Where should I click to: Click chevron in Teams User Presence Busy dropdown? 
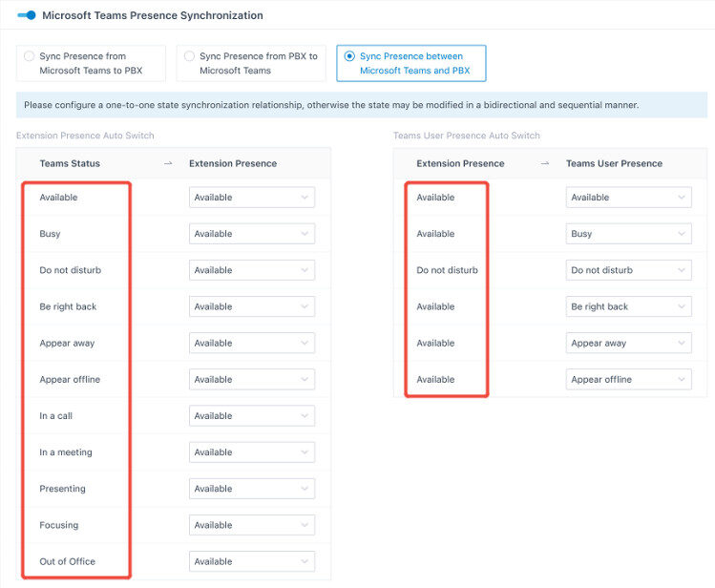coord(682,234)
